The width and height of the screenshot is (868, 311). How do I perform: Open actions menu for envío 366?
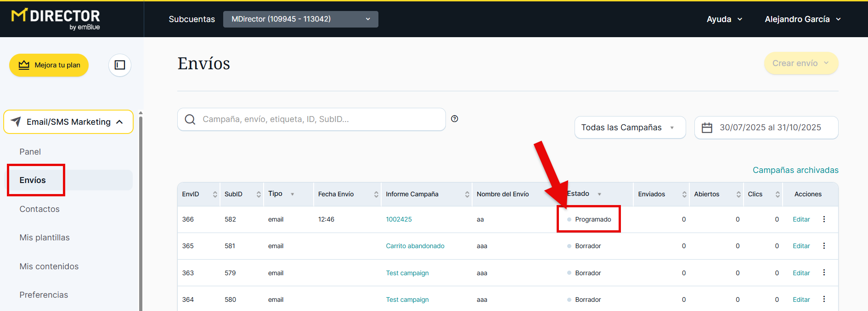coord(824,219)
